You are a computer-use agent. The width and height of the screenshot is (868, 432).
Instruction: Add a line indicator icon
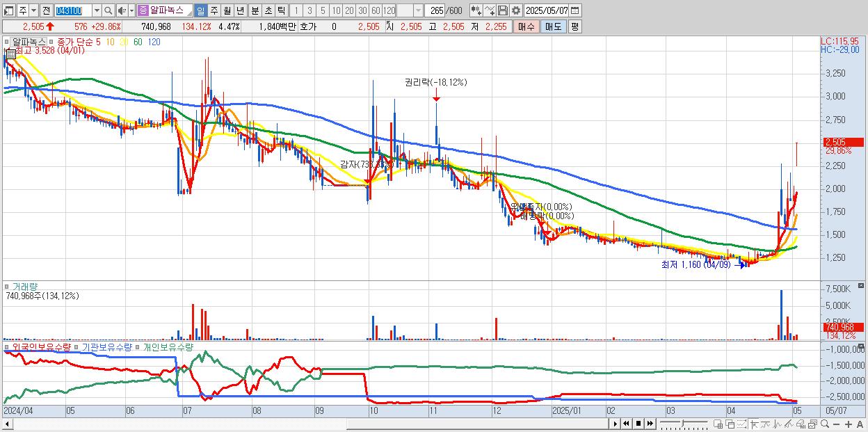tap(490, 10)
